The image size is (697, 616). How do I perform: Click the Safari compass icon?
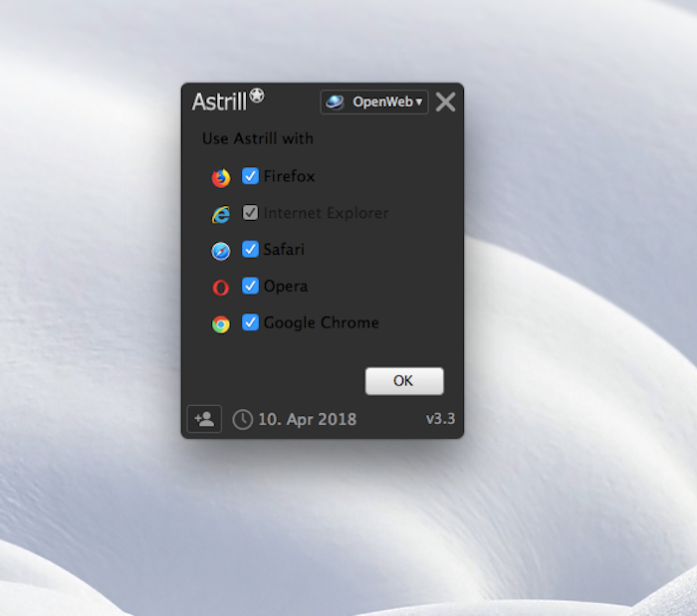(221, 251)
